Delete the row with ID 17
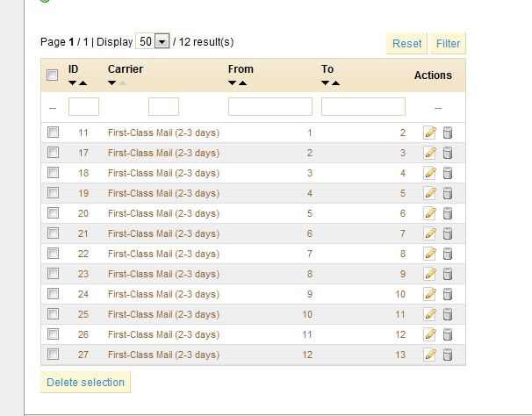This screenshot has width=532, height=416. (x=447, y=153)
